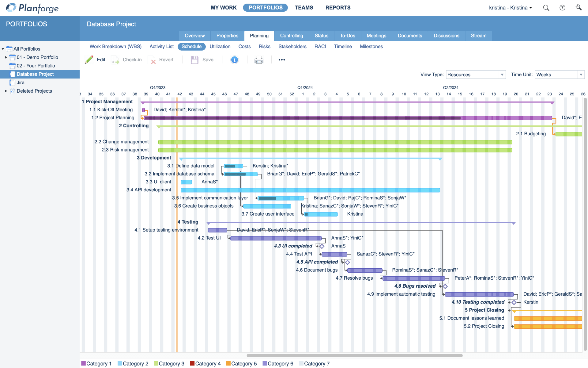
Task: Open the administration wrench icon
Action: pos(579,8)
